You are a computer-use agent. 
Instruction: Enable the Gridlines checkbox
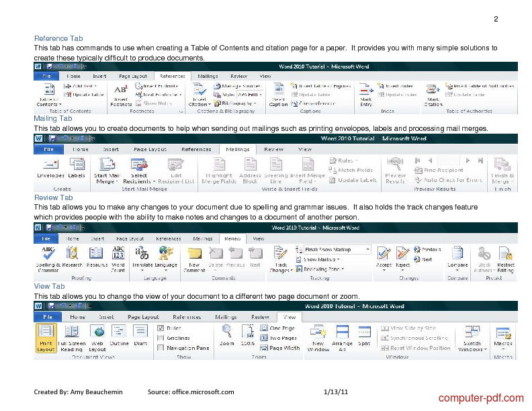[x=161, y=338]
